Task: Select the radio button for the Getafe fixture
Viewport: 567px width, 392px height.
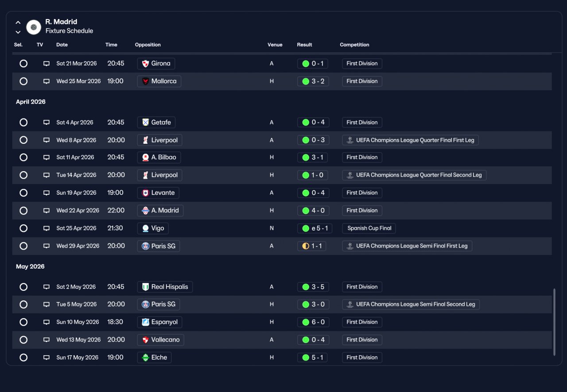Action: [23, 123]
